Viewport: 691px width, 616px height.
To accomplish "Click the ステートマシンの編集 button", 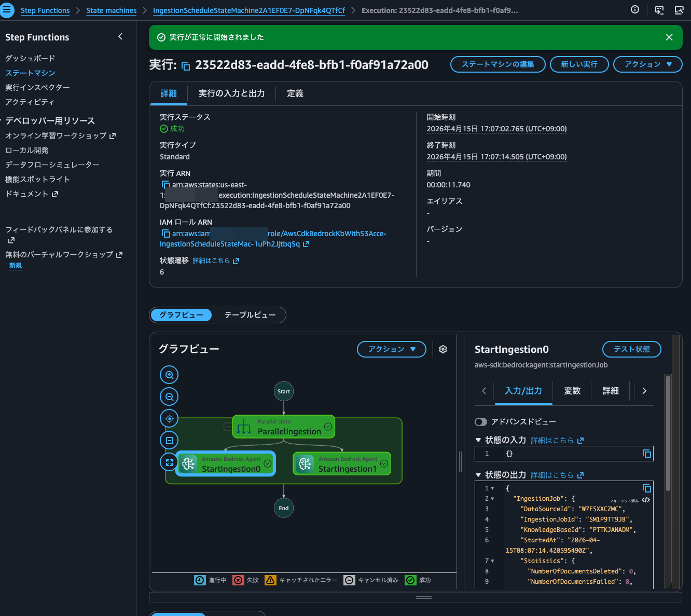I will coord(497,64).
